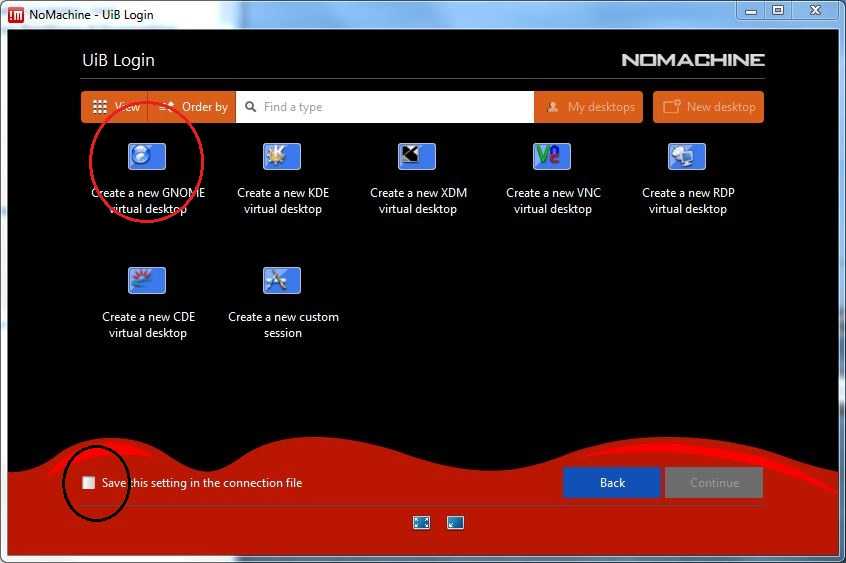
Task: Close the NoMachine window
Action: [815, 10]
